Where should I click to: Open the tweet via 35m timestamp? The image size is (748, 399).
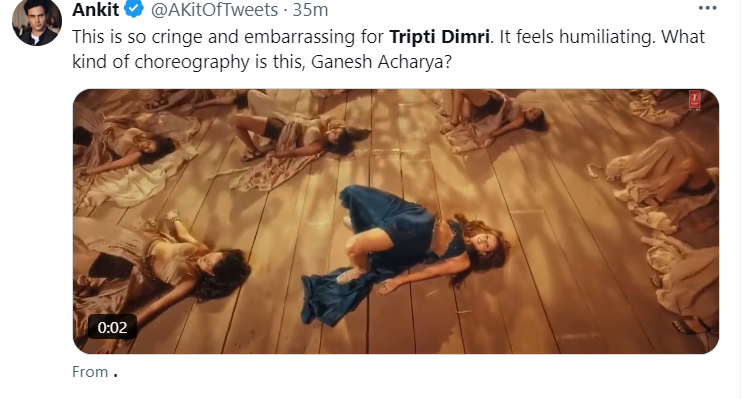[x=310, y=10]
